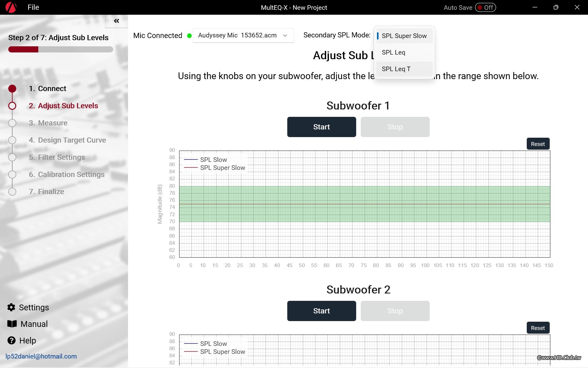Go to step 2. Adjust Sub Levels
The image size is (588, 368).
(63, 106)
